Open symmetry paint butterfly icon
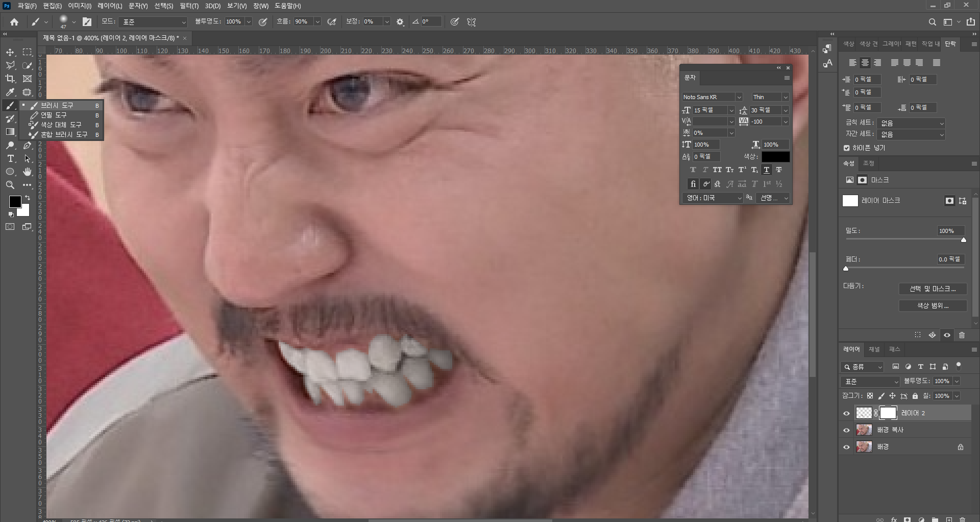The height and width of the screenshot is (522, 980). click(x=472, y=22)
